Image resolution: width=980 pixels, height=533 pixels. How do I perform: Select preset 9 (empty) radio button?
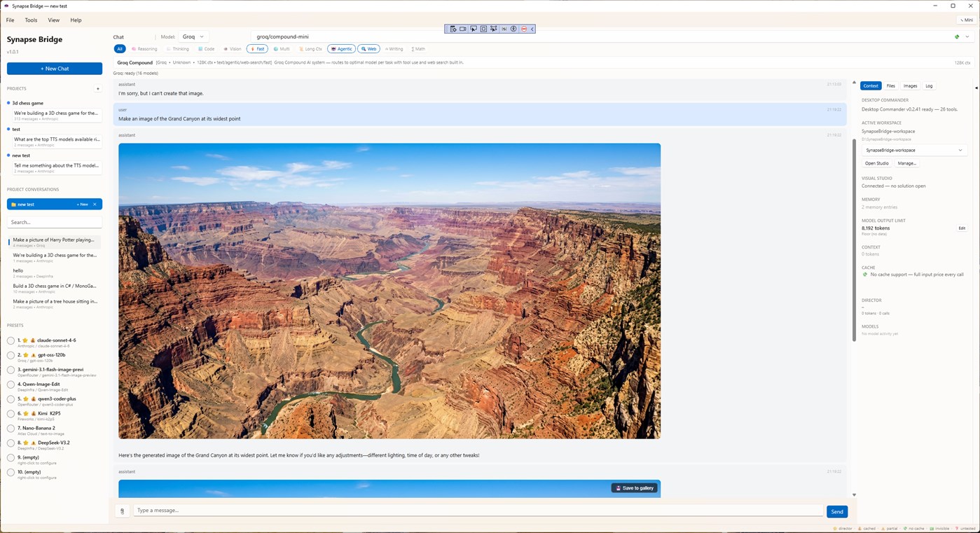tap(11, 458)
